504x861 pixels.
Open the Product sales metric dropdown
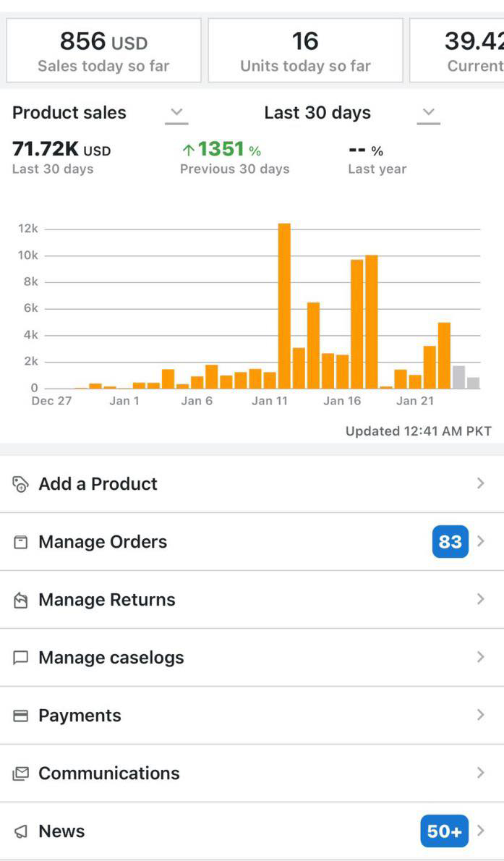(176, 113)
